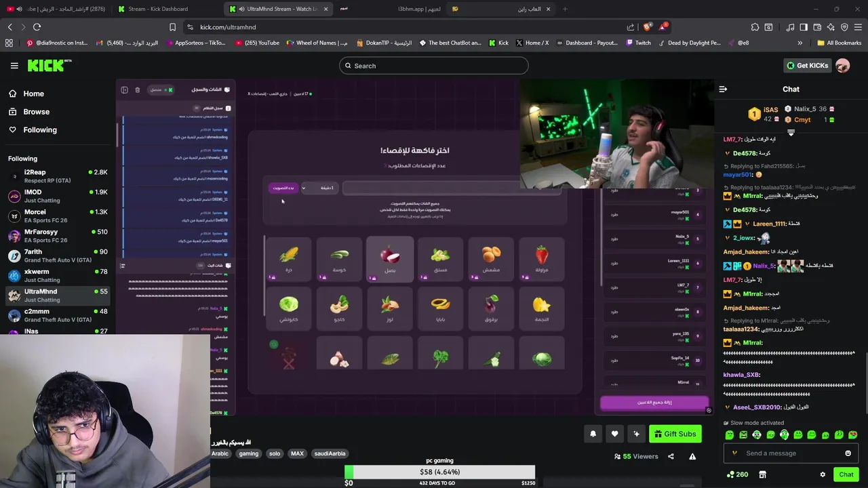Screen dimensions: 868x488
Task: Close the UltraMhnd Stream tab
Action: (325, 9)
